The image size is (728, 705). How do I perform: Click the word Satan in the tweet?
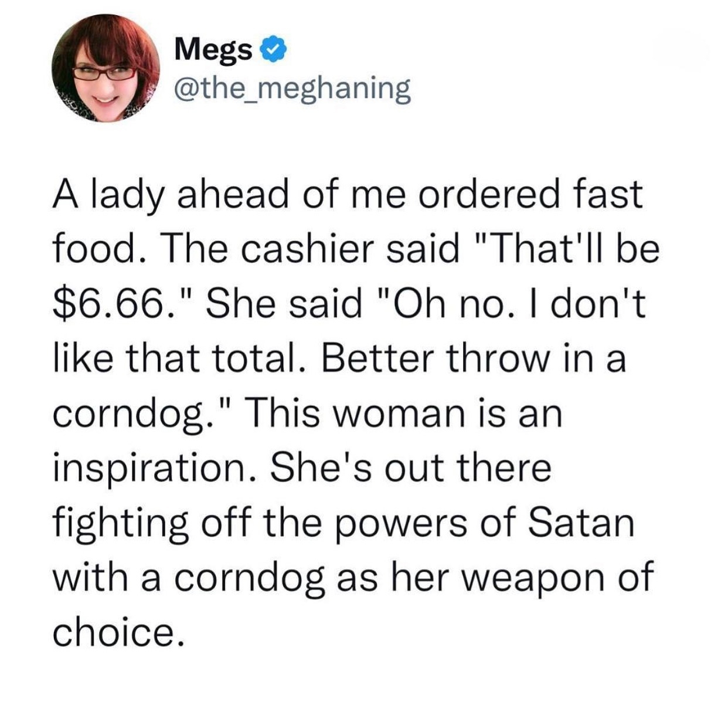click(581, 522)
